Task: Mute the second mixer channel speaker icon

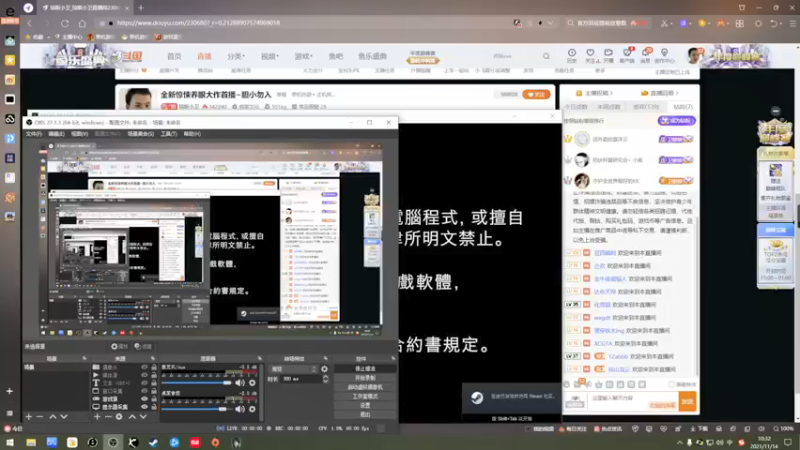Action: click(x=240, y=409)
